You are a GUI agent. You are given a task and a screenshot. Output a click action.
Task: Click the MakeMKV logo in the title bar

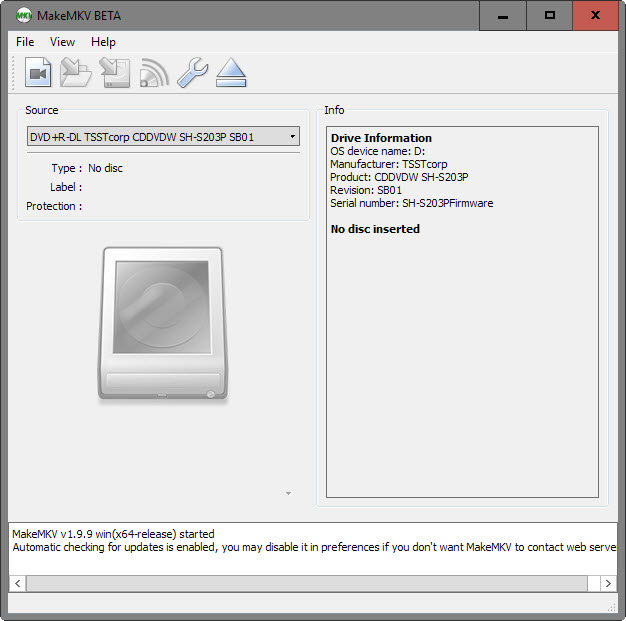[24, 16]
